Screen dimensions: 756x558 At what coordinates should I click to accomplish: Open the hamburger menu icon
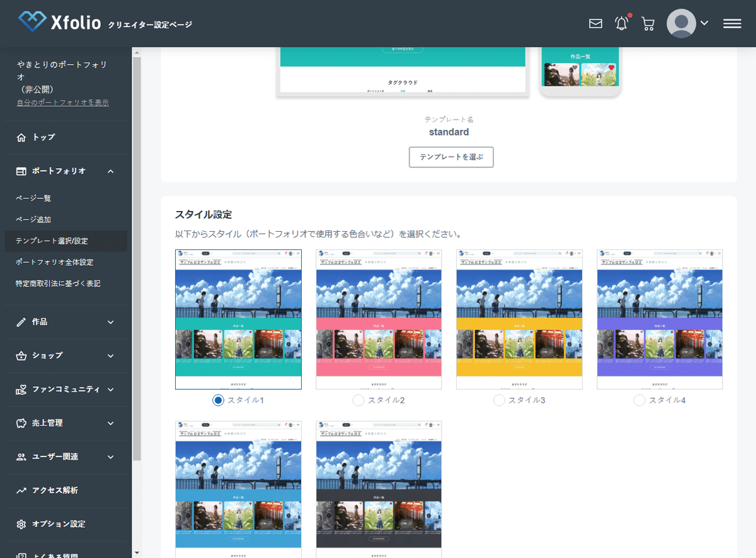(x=732, y=23)
